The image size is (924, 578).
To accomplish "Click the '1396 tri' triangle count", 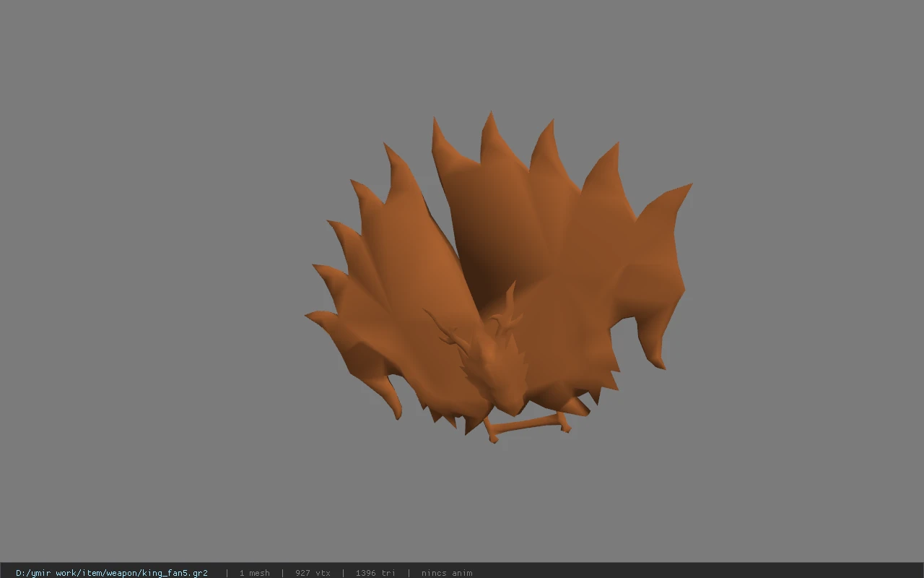I will [x=375, y=573].
